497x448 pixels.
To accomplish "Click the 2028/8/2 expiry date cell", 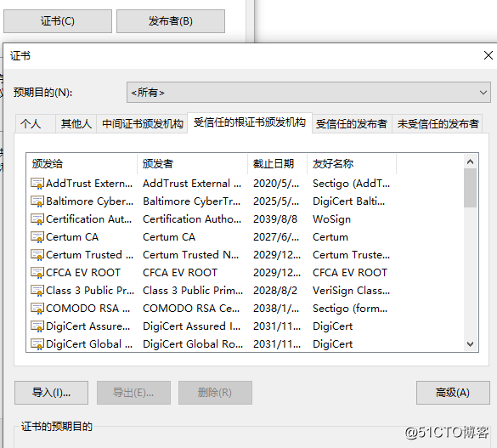I will click(275, 291).
